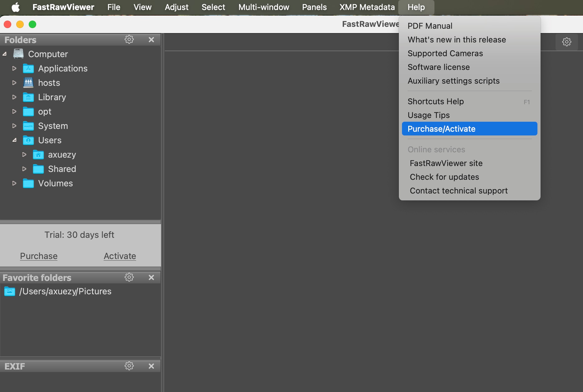The image size is (583, 392).
Task: Close the EXIF panel
Action: (x=151, y=366)
